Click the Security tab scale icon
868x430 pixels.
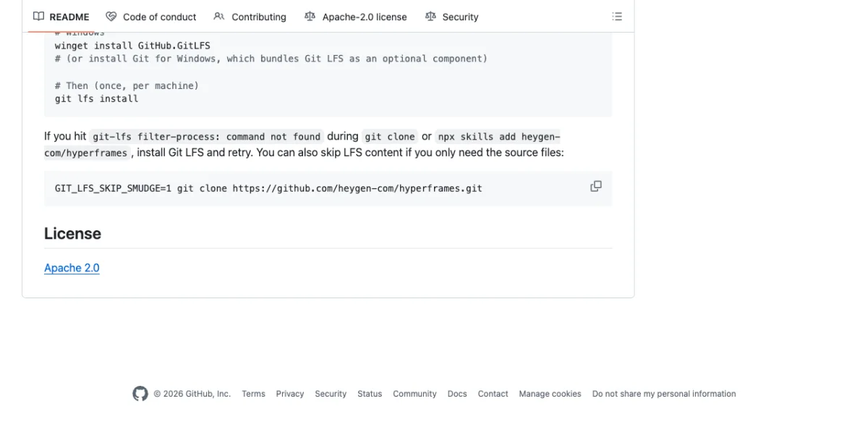tap(430, 17)
